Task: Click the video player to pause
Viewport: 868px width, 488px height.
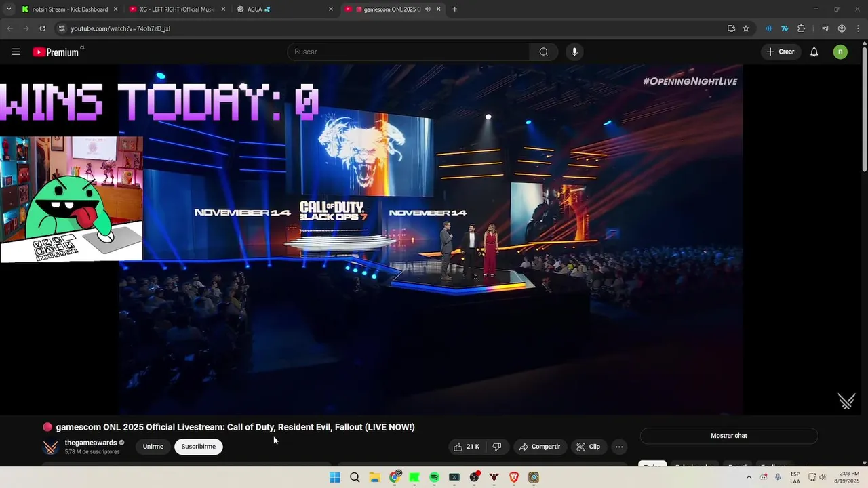Action: click(x=431, y=239)
